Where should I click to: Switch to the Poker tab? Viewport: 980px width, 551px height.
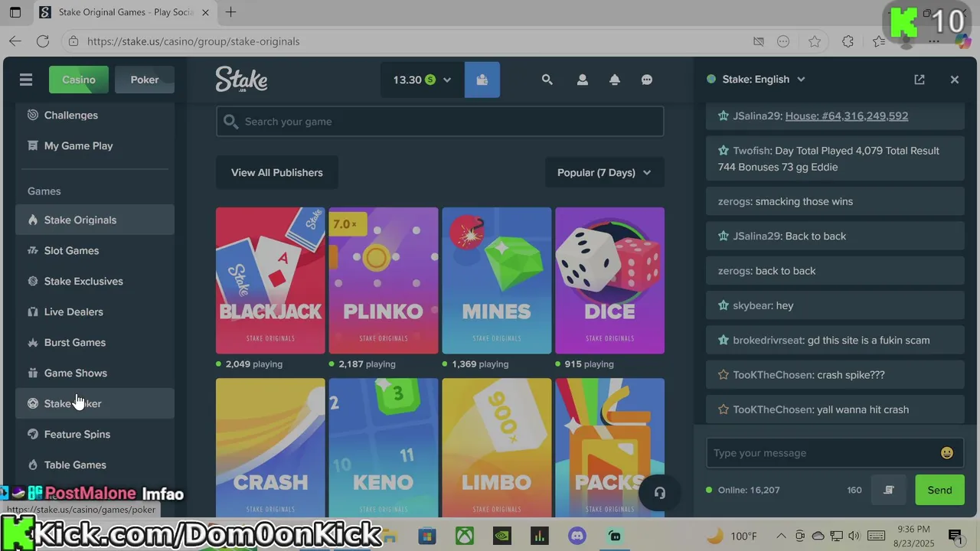(x=145, y=80)
